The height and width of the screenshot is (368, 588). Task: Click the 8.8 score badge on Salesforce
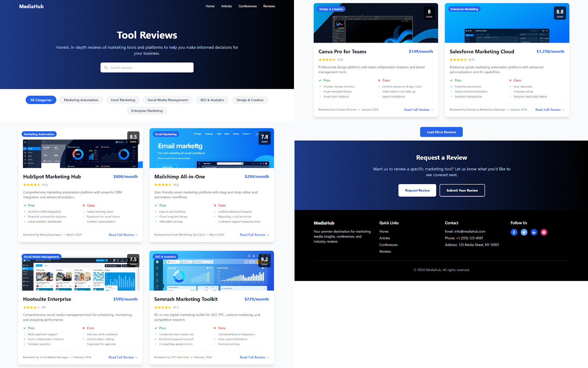tap(560, 13)
